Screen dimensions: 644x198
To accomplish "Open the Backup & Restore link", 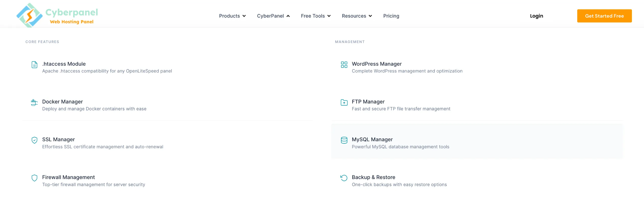I will (373, 177).
